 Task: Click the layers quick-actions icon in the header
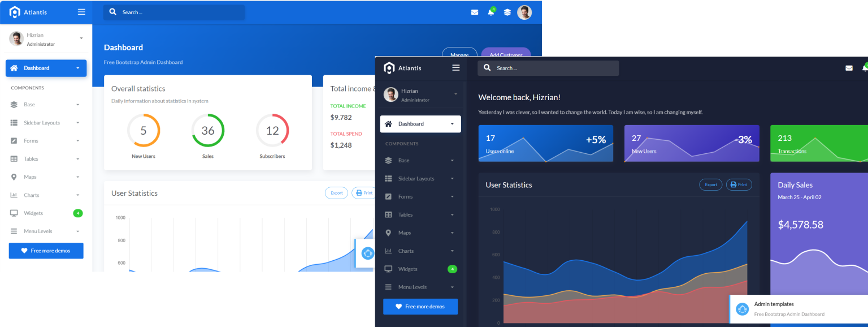pyautogui.click(x=507, y=11)
